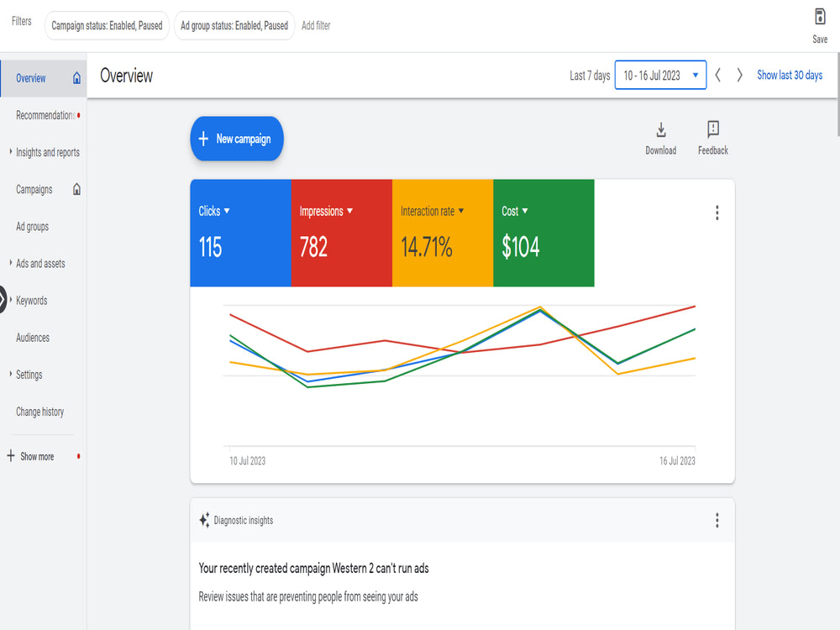Click the 14.71% interaction rate value
The width and height of the screenshot is (840, 630).
tap(427, 247)
